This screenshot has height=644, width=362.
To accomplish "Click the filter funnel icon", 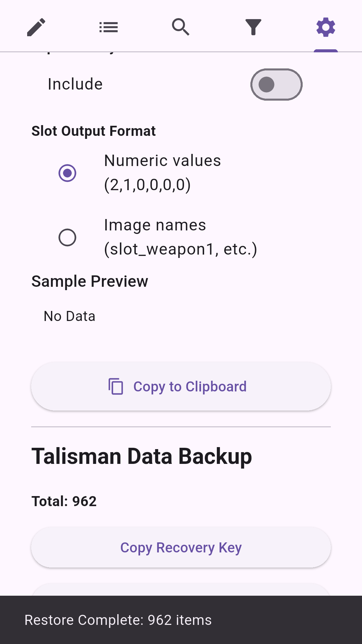I will pos(253,27).
